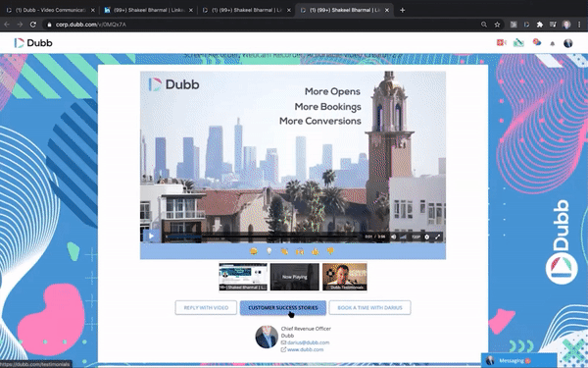React with the light bulb emoji

click(269, 251)
